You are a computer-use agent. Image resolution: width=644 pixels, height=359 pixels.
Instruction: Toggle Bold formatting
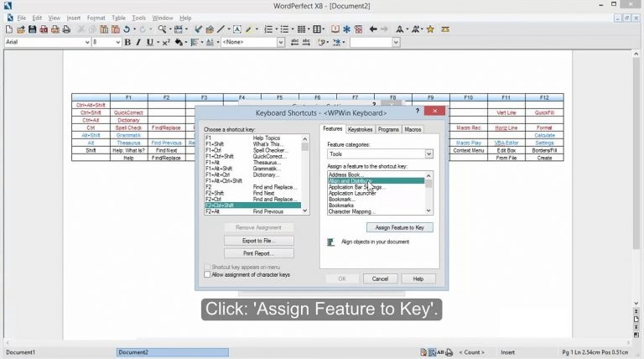tap(127, 42)
